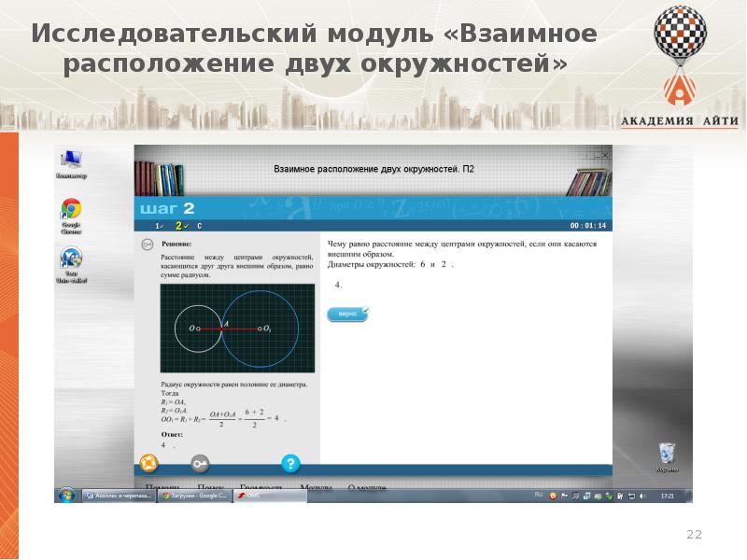Open the blue question mark hint
Viewport: 747px width, 560px height.
[x=290, y=463]
